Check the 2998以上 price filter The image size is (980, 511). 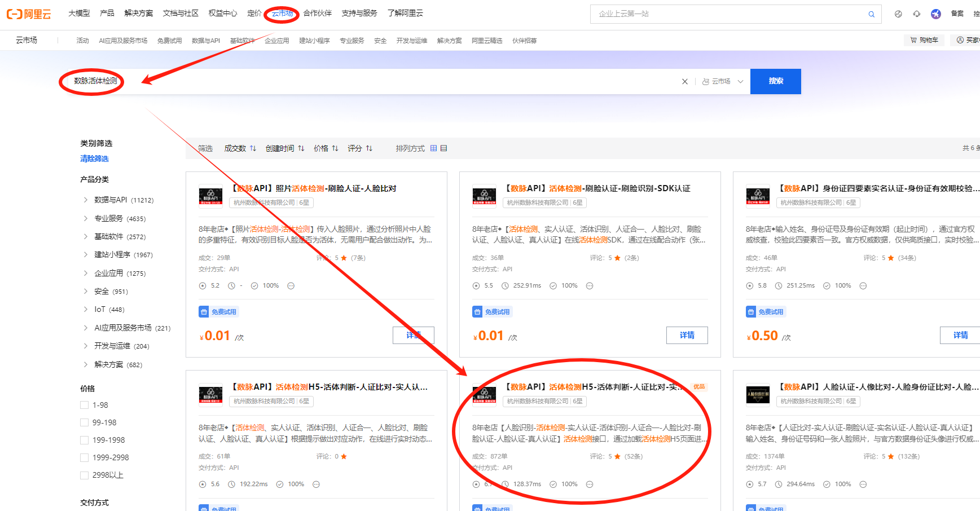(85, 475)
